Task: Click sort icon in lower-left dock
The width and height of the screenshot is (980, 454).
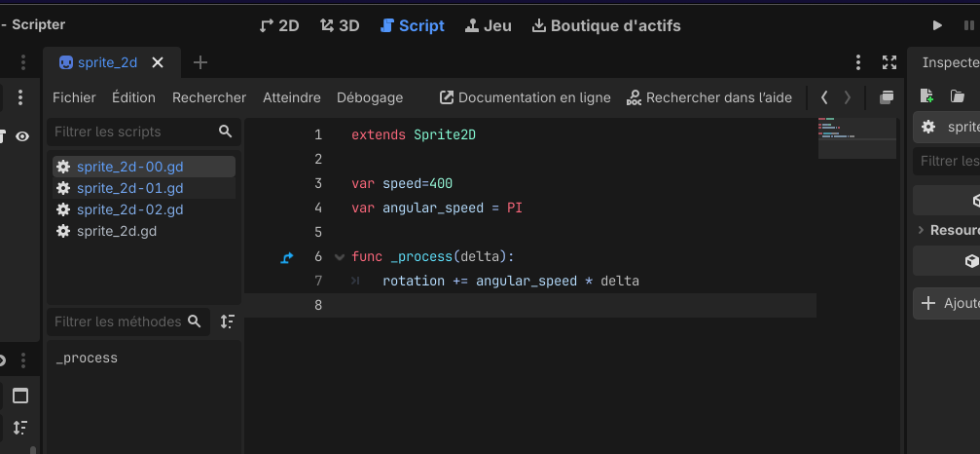Action: (20, 428)
